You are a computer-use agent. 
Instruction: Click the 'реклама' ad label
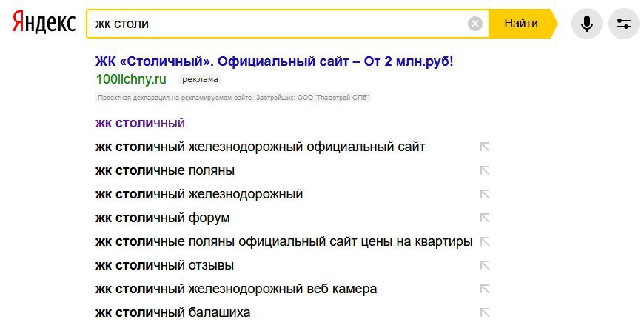(200, 80)
